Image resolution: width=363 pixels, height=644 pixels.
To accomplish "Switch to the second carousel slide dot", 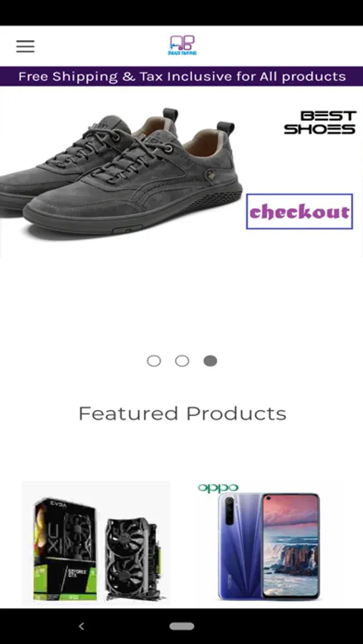I will [182, 361].
